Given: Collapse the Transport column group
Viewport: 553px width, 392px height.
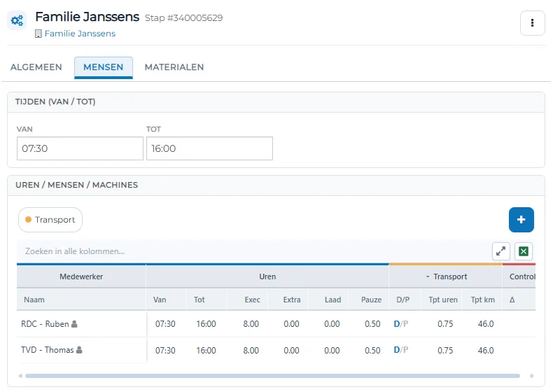Looking at the screenshot, I should [428, 276].
